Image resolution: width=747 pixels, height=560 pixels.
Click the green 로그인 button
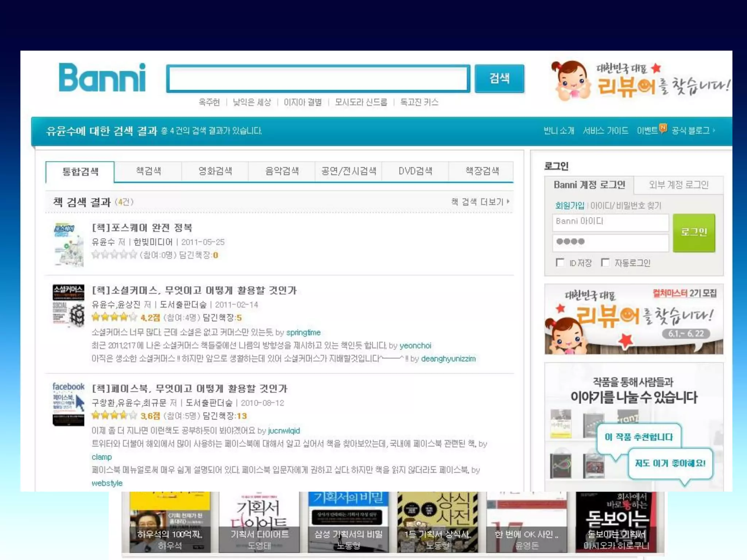(694, 233)
